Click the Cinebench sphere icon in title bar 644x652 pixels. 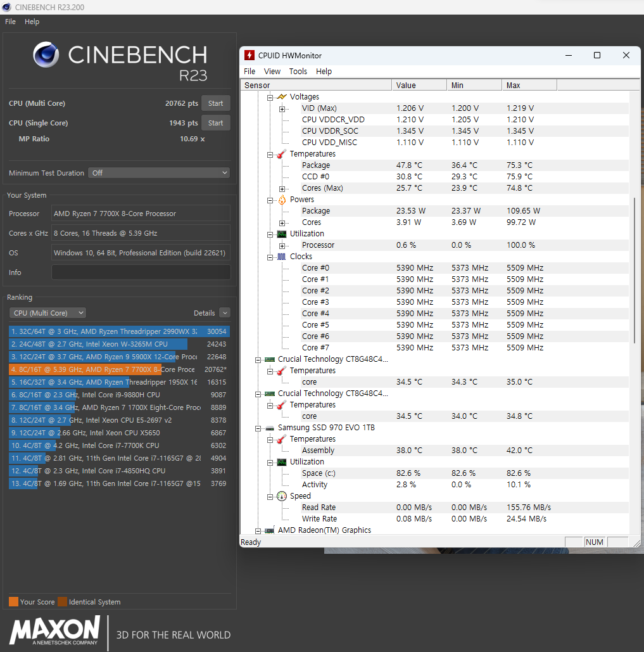click(6, 7)
